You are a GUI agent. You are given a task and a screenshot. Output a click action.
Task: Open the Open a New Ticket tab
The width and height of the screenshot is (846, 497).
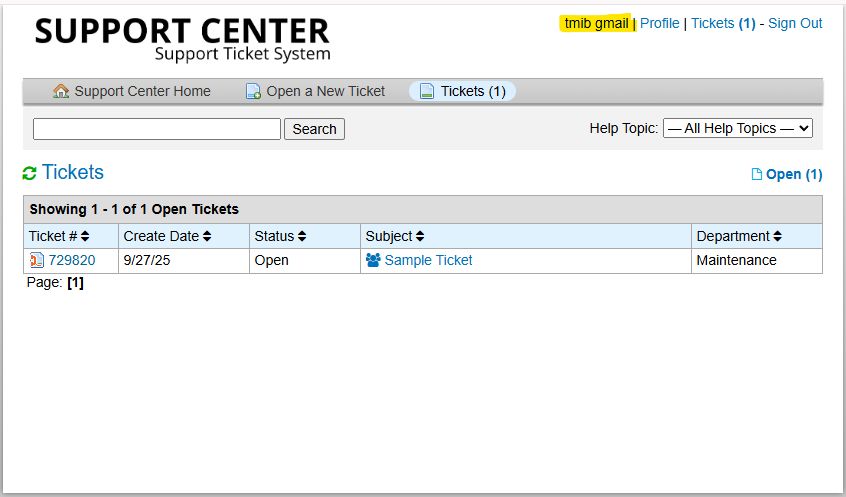325,91
